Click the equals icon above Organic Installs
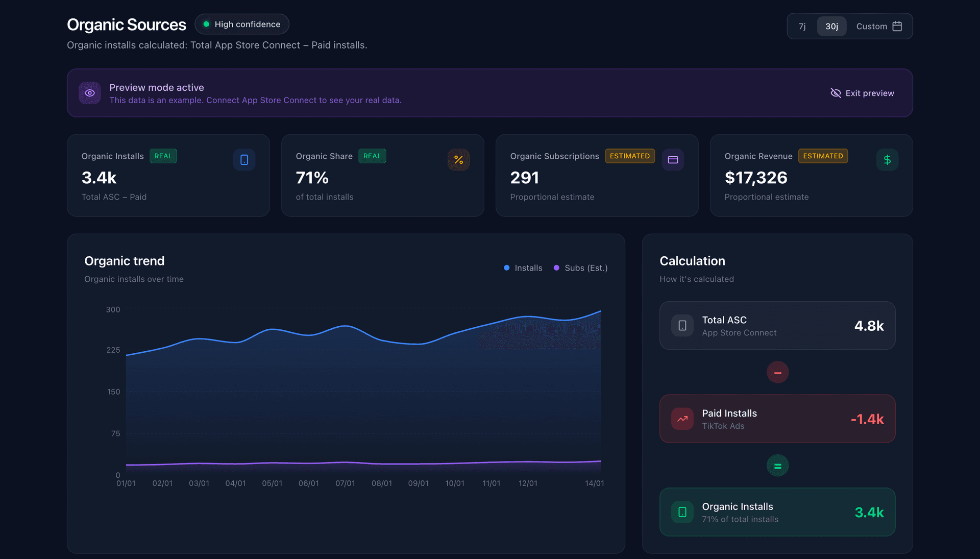The width and height of the screenshot is (980, 559). click(x=777, y=465)
